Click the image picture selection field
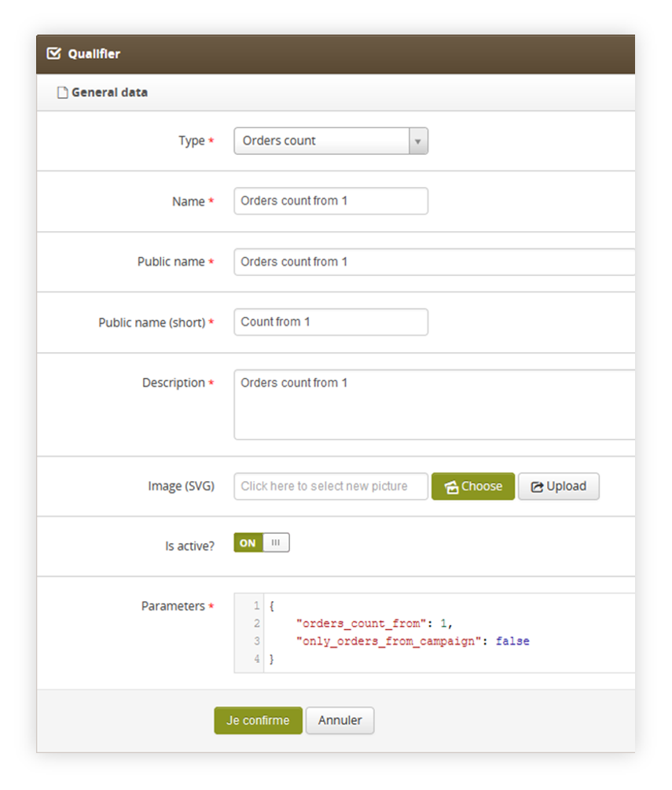672x790 pixels. pyautogui.click(x=331, y=487)
